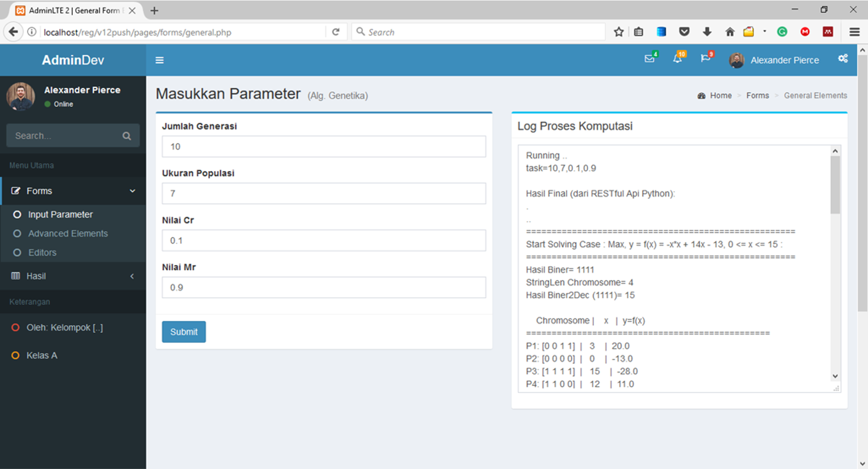Open a new browser tab
The width and height of the screenshot is (868, 469).
pyautogui.click(x=154, y=11)
